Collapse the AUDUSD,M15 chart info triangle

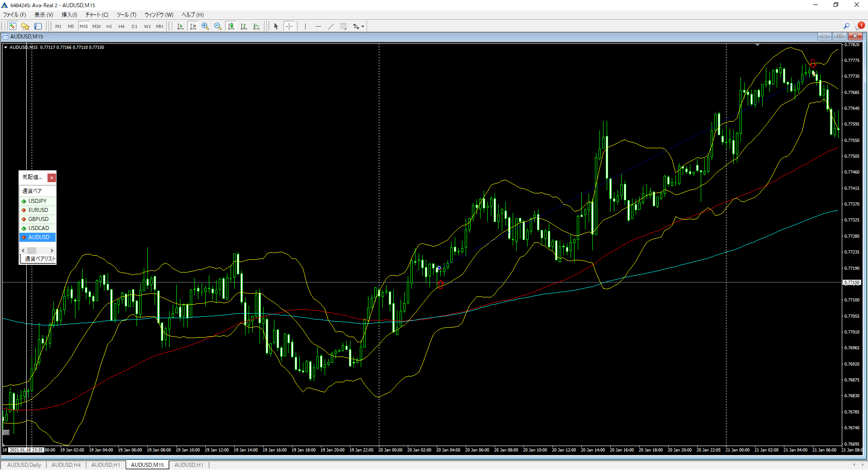5,47
